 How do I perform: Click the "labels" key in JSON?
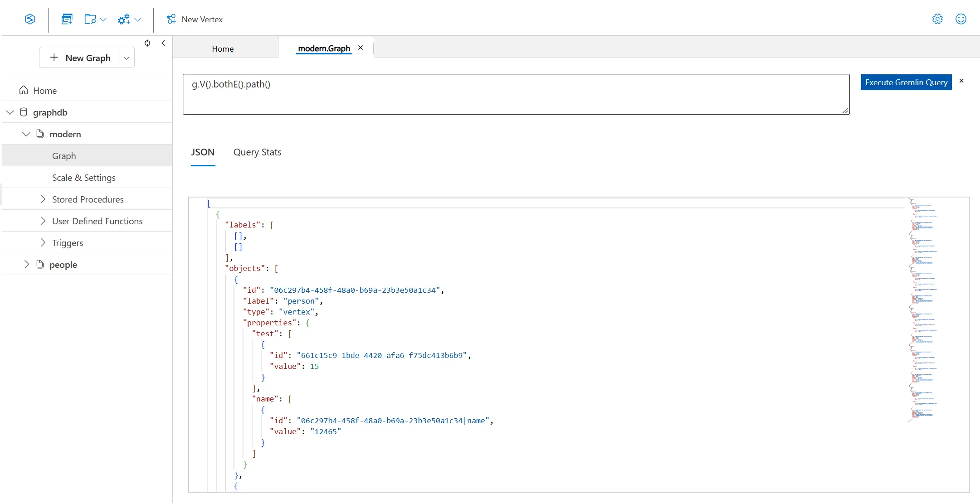(243, 225)
